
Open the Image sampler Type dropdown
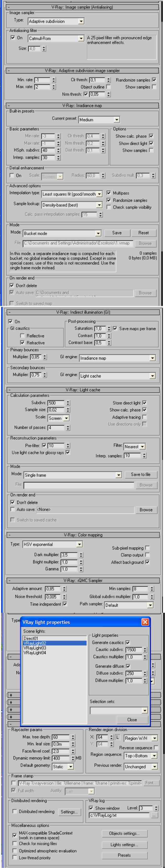click(81, 21)
